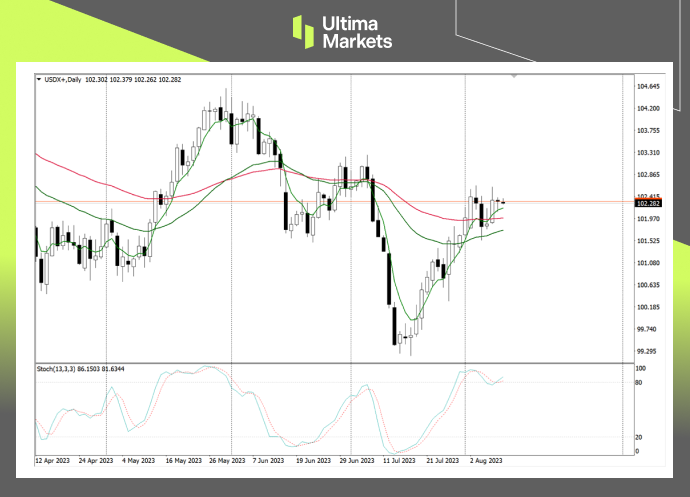Select date label 12 Apr 2023
690x497 pixels.
click(52, 460)
